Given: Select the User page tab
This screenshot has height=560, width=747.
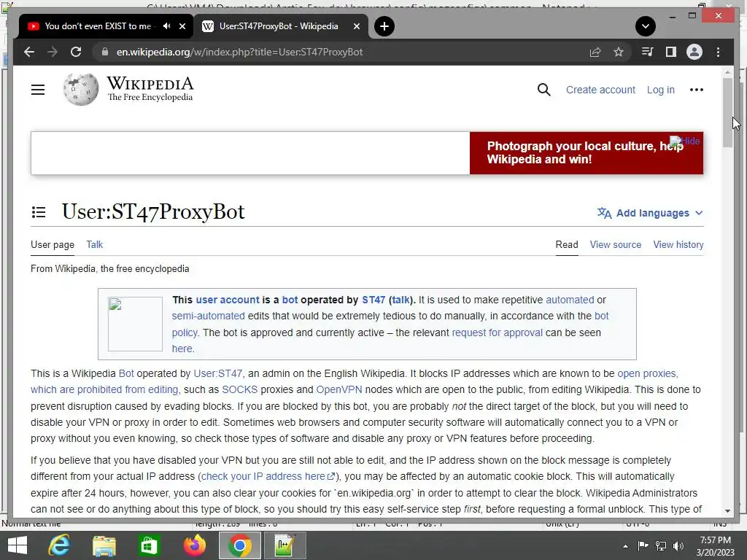Looking at the screenshot, I should [53, 244].
